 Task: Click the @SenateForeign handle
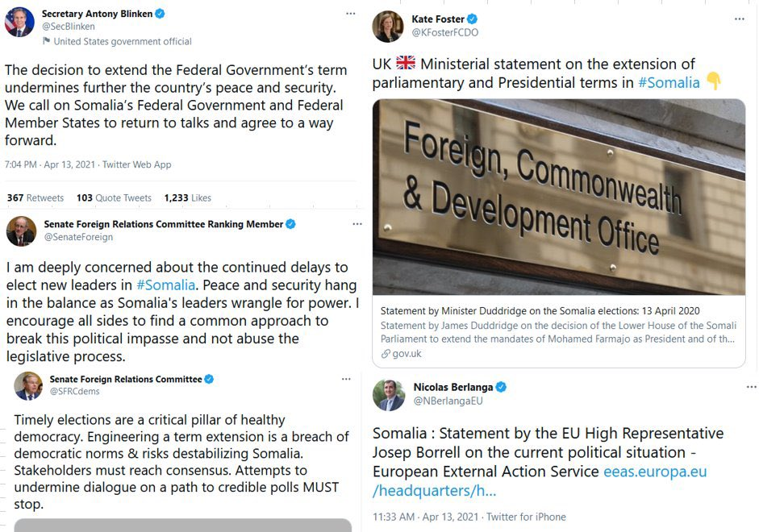pos(78,237)
